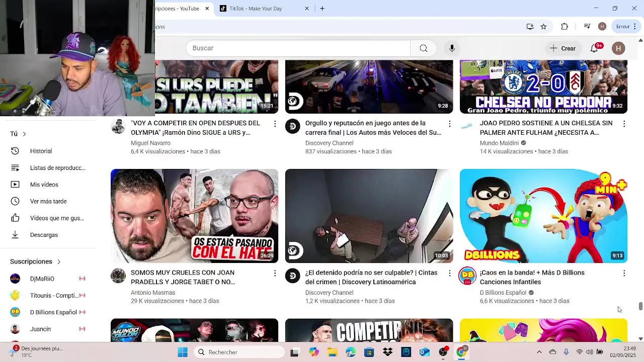Click the YouTube search magnifier button
Image resolution: width=644 pixels, height=362 pixels.
click(424, 48)
